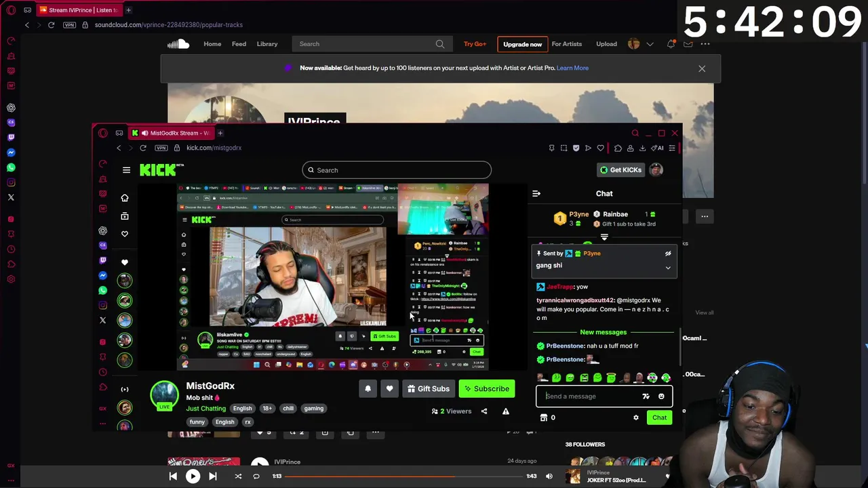Click Get KICKs button
This screenshot has width=868, height=488.
point(620,170)
